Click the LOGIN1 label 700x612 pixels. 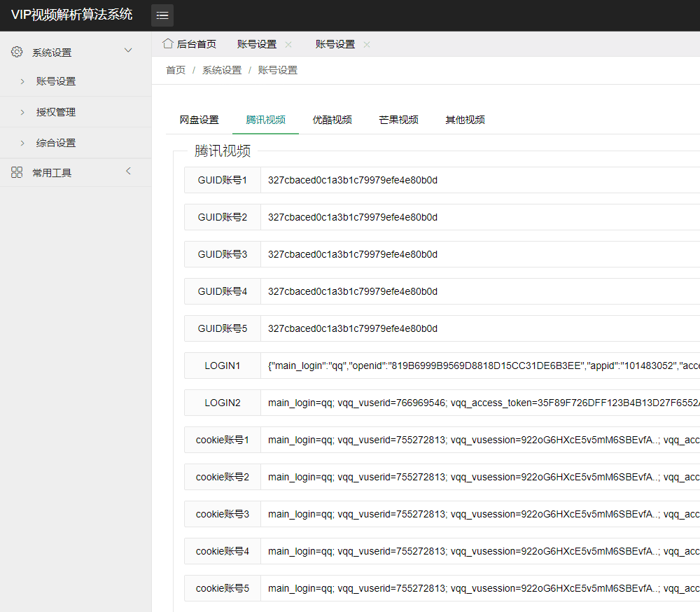click(x=223, y=366)
